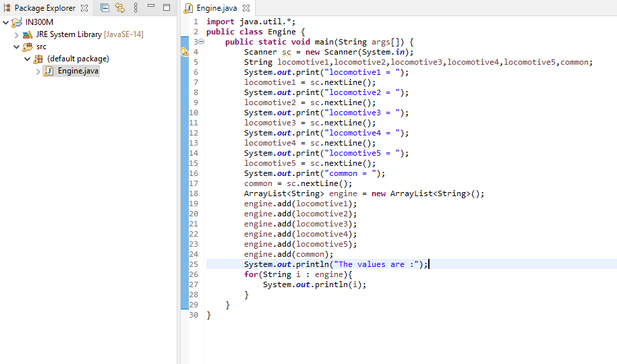This screenshot has width=617, height=364.
Task: Maximize the Package Explorer panel
Action: point(167,7)
